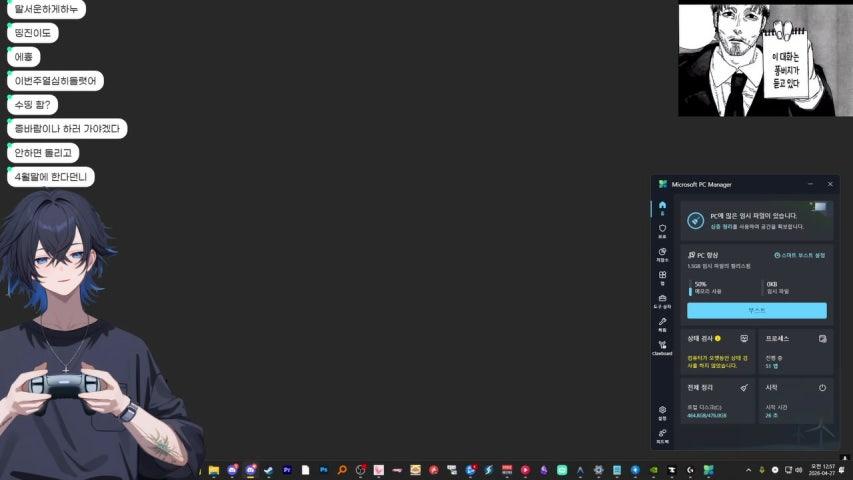Click the chat bubble reading '안하면 돌리고'
Viewport: 853px width, 480px height.
43,152
